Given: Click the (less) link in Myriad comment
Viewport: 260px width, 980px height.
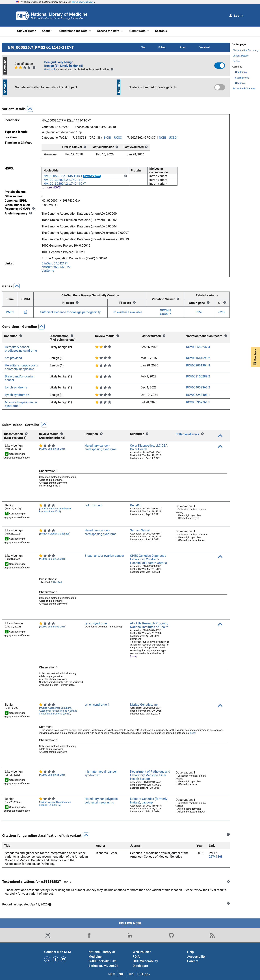Looking at the screenshot, I should point(193,733).
